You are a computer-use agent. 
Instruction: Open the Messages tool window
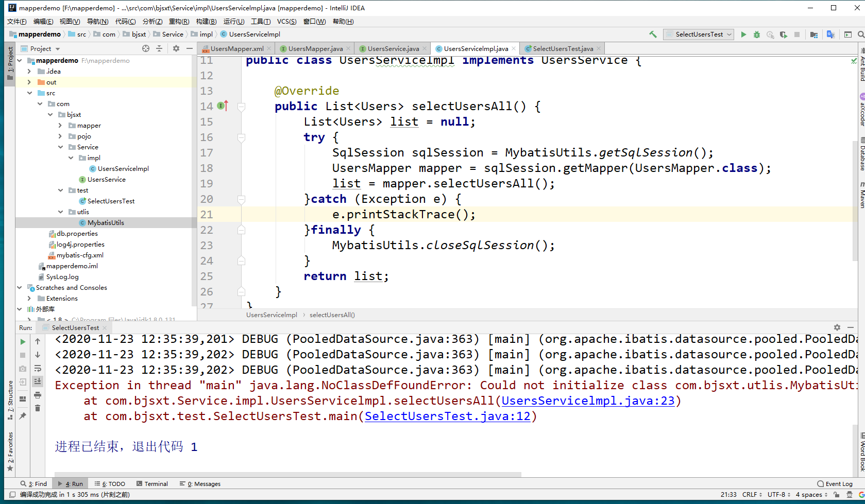[200, 484]
